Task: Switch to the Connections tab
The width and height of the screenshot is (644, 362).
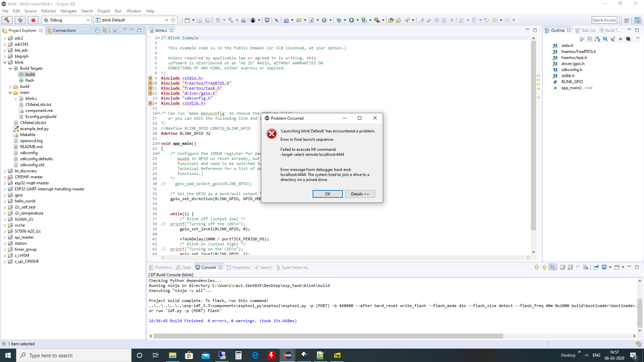Action: 61,31
